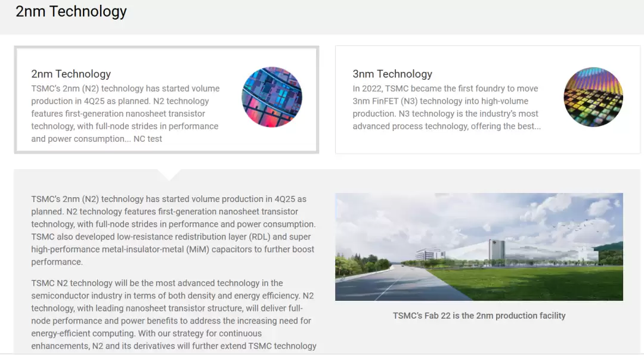This screenshot has height=355, width=644.
Task: Click the white tower building in Fab photo
Action: [x=496, y=250]
